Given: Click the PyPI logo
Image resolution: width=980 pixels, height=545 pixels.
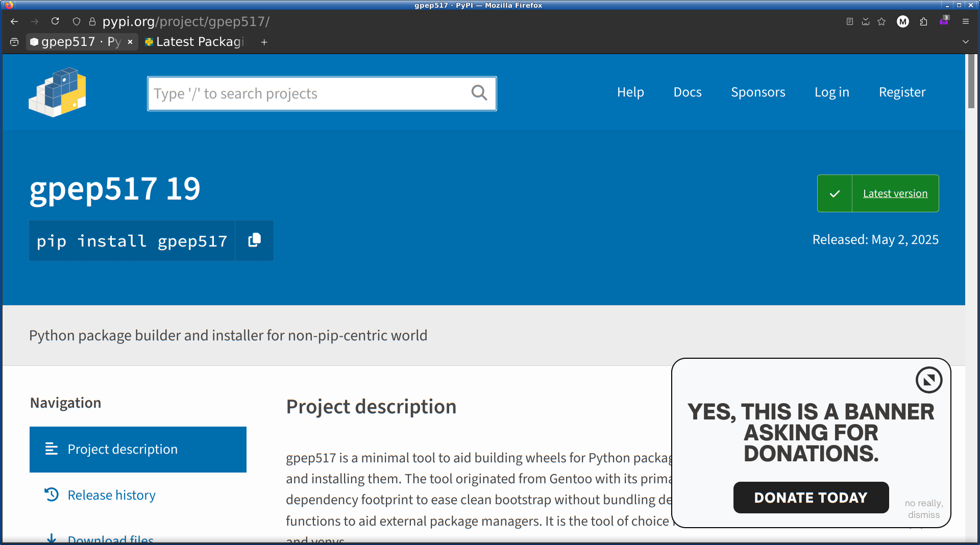Looking at the screenshot, I should click(57, 92).
